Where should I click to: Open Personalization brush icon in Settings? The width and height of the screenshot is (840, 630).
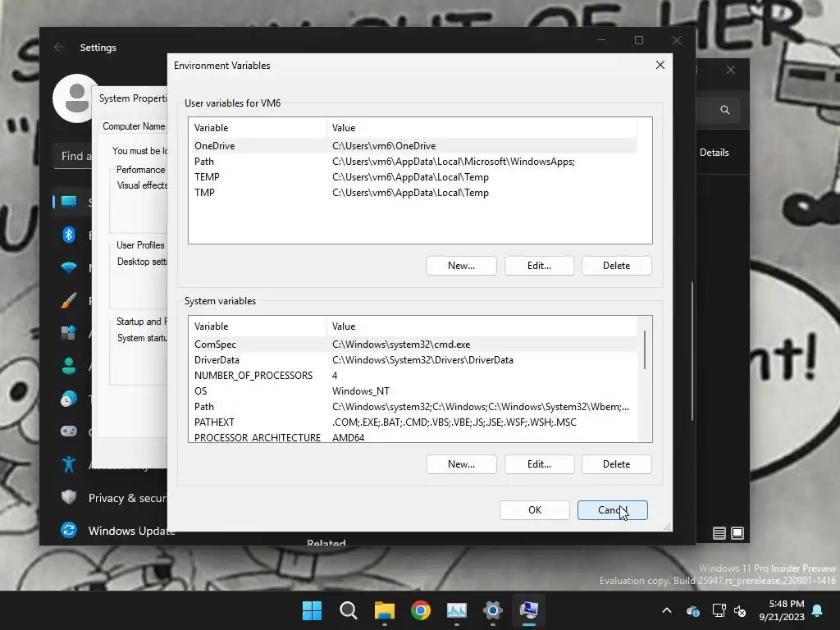[x=69, y=300]
